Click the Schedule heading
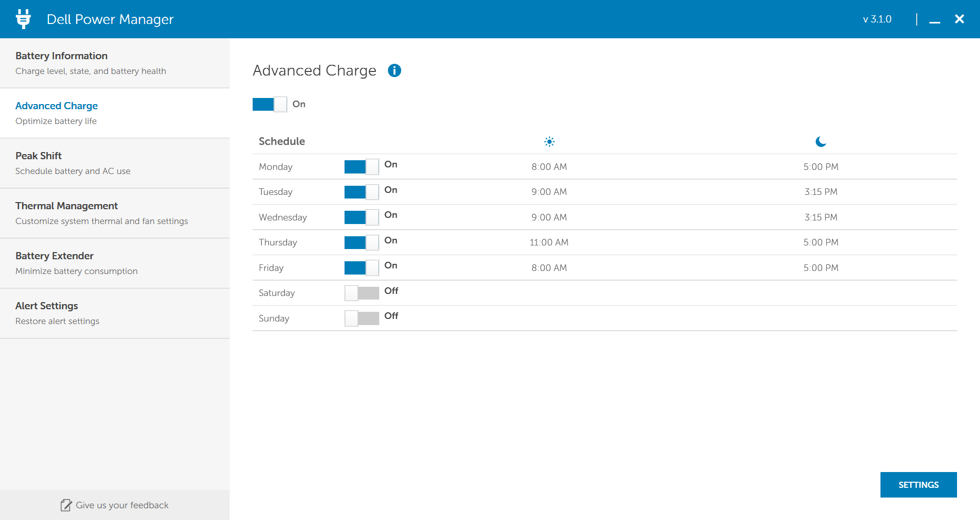 click(282, 141)
